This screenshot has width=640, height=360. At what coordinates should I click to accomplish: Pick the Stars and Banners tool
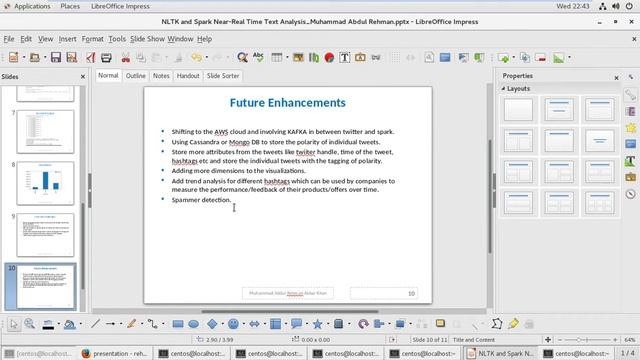pyautogui.click(x=317, y=324)
